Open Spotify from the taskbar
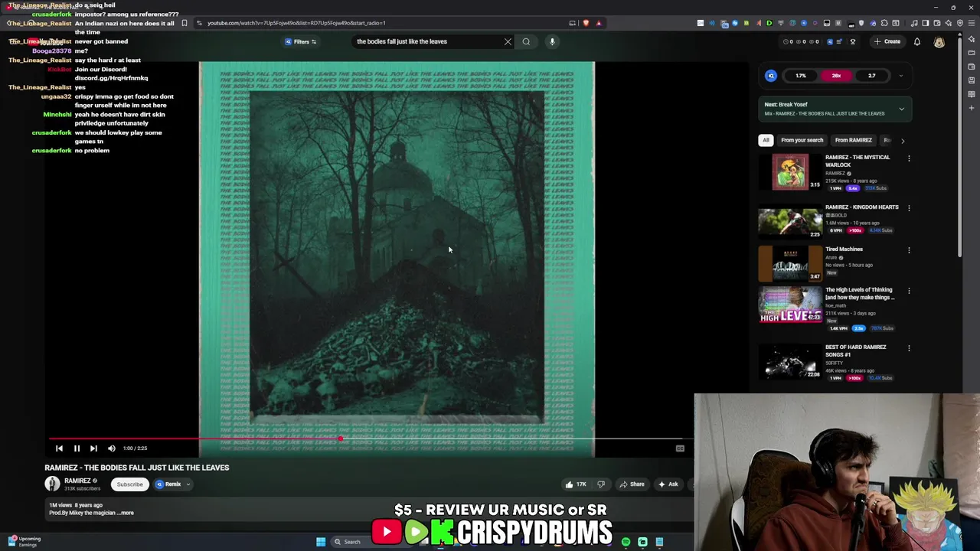 pyautogui.click(x=626, y=542)
